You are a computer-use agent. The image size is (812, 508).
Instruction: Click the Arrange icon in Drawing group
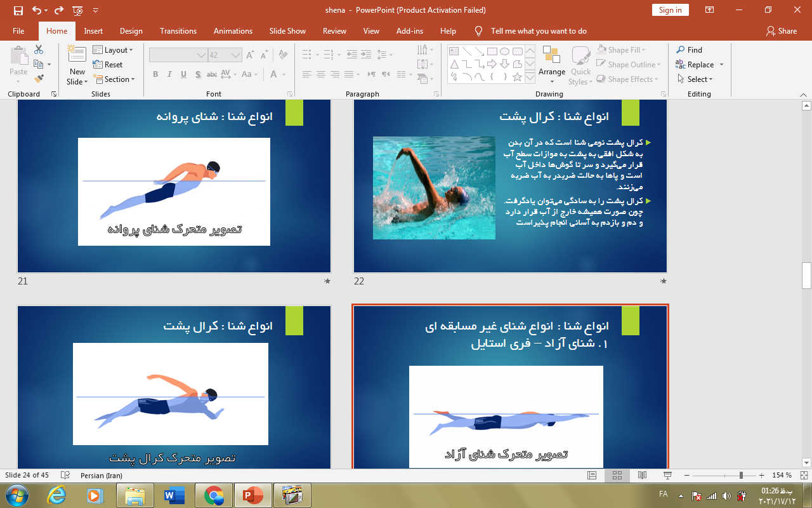pos(551,56)
